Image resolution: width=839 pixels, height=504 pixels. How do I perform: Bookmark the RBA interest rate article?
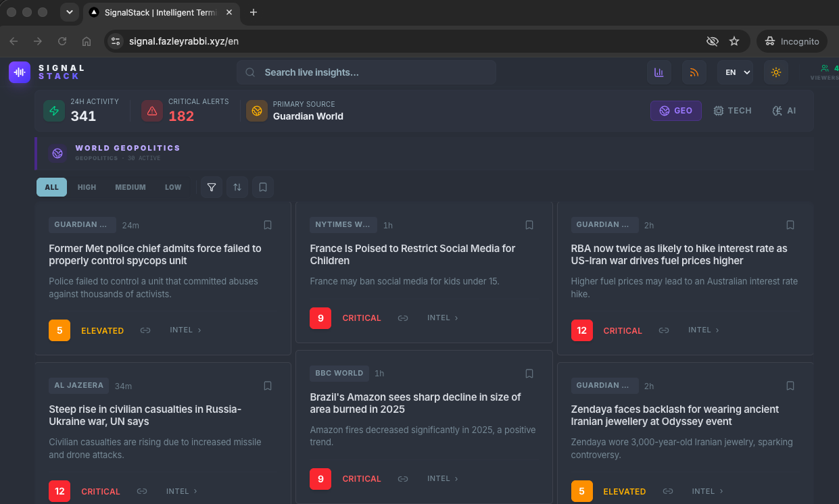[x=790, y=225]
